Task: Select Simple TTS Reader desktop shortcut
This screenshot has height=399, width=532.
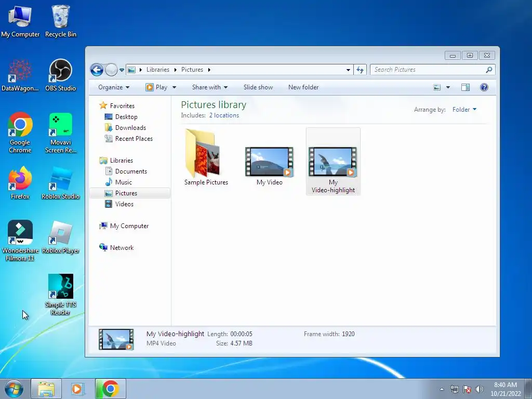Action: (x=60, y=295)
